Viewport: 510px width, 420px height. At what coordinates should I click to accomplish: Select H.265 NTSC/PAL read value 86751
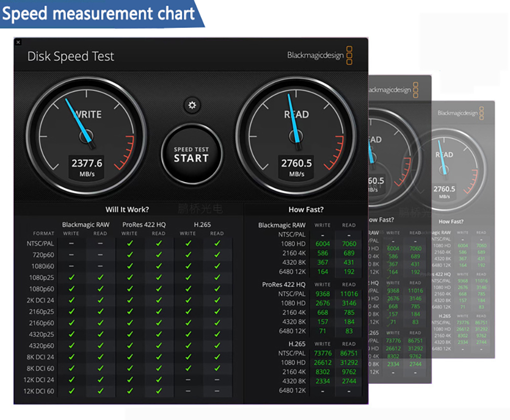pyautogui.click(x=349, y=353)
